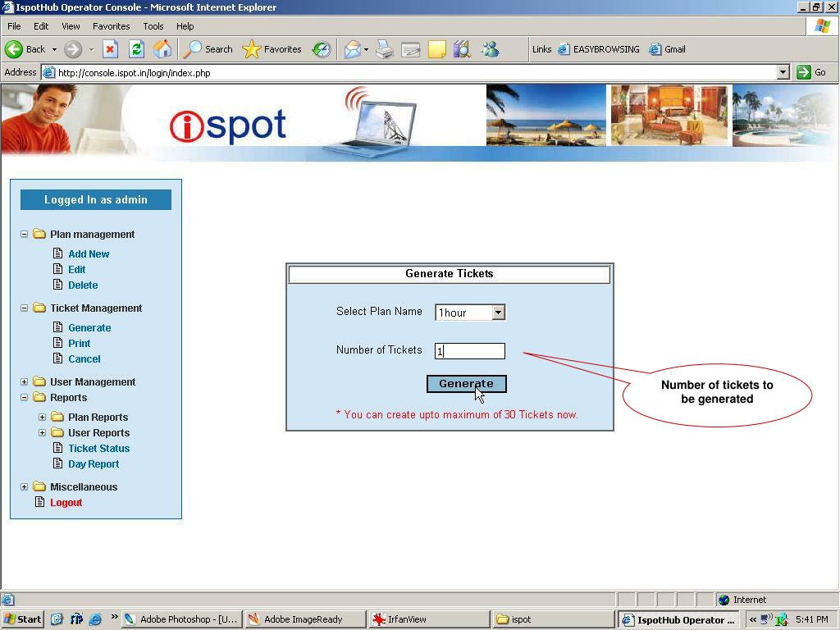
Task: Click the Number of Tickets field
Action: coord(470,351)
